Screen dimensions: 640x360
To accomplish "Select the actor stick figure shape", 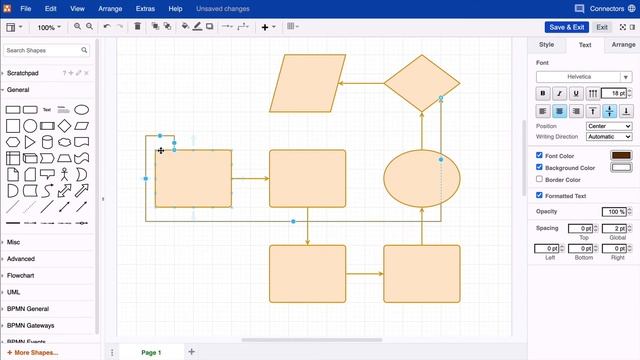I will 64,174.
